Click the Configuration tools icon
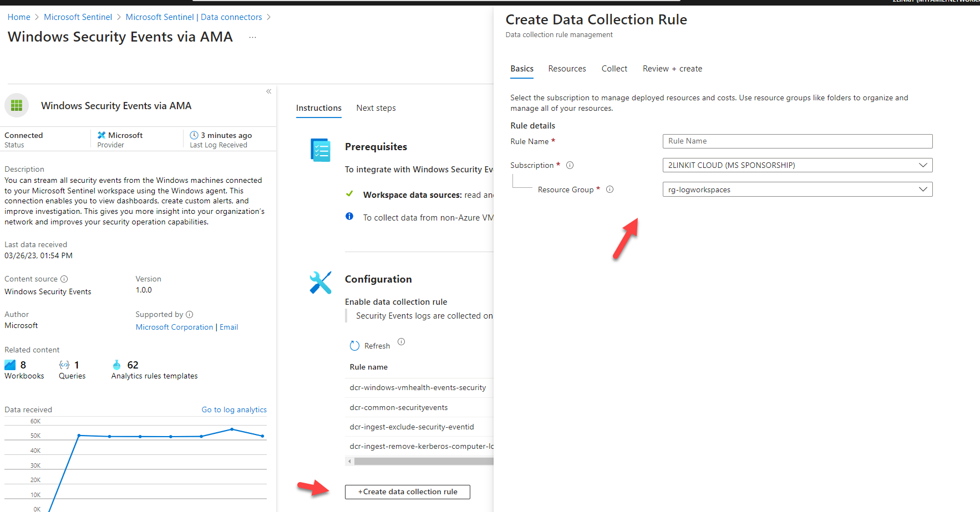 pyautogui.click(x=320, y=282)
